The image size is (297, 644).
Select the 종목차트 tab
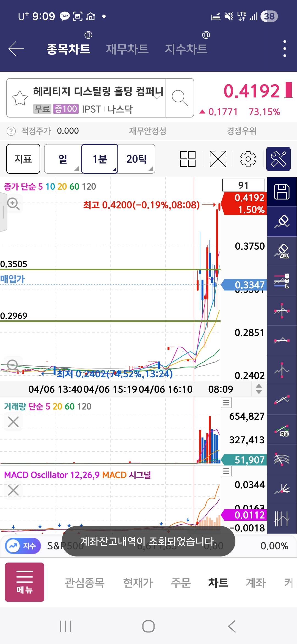tap(68, 49)
